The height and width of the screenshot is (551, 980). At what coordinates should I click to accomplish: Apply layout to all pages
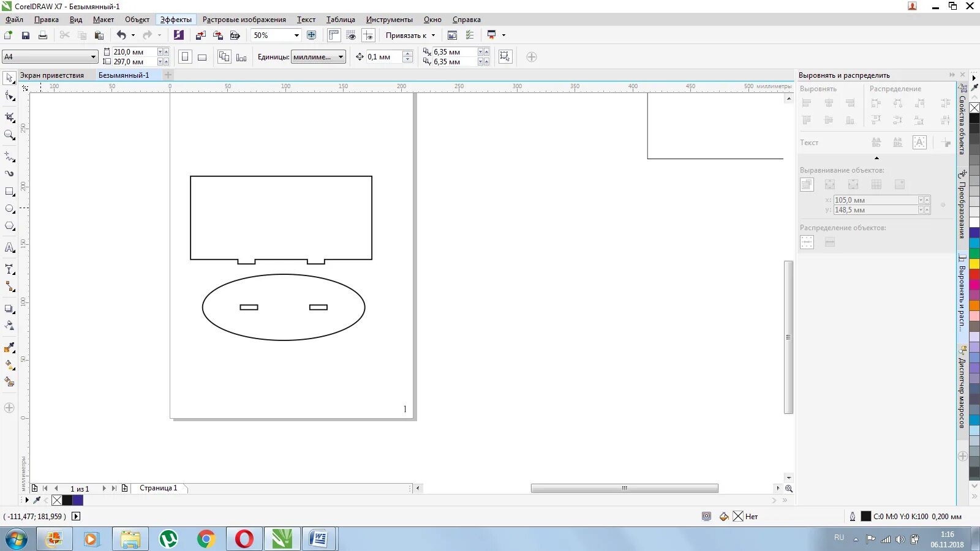click(224, 57)
